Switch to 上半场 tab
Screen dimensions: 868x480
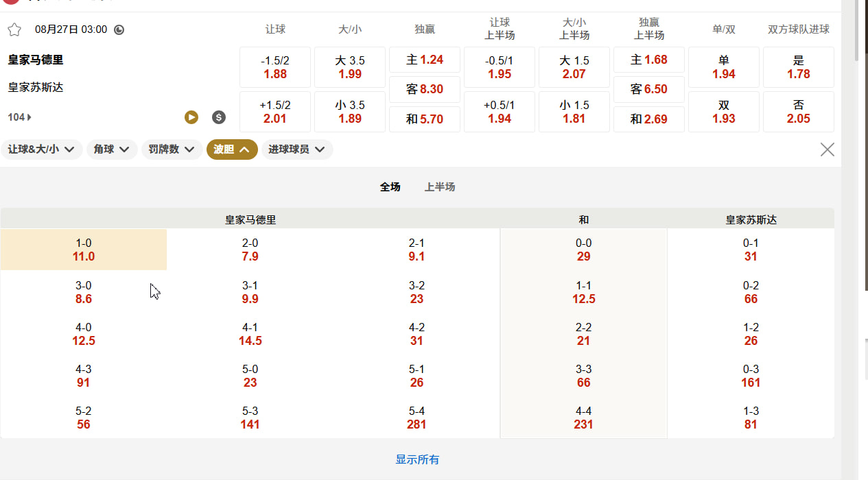coord(440,187)
